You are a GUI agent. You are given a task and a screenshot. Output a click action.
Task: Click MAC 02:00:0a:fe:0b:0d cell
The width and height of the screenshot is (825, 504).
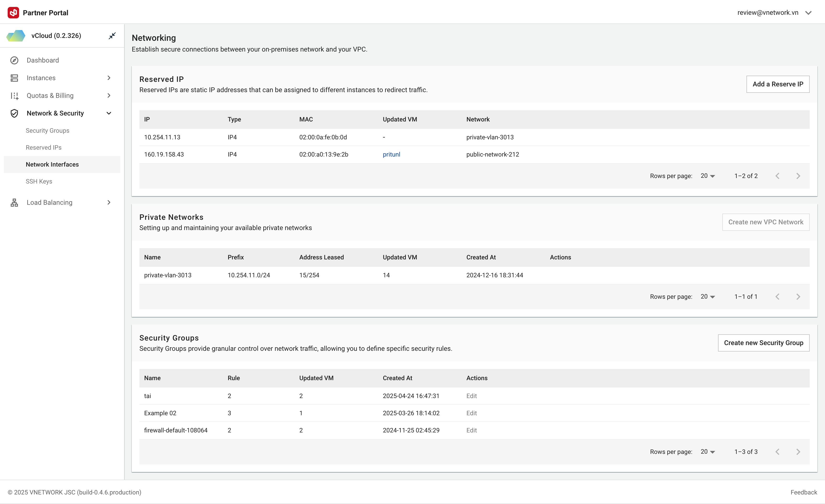323,137
